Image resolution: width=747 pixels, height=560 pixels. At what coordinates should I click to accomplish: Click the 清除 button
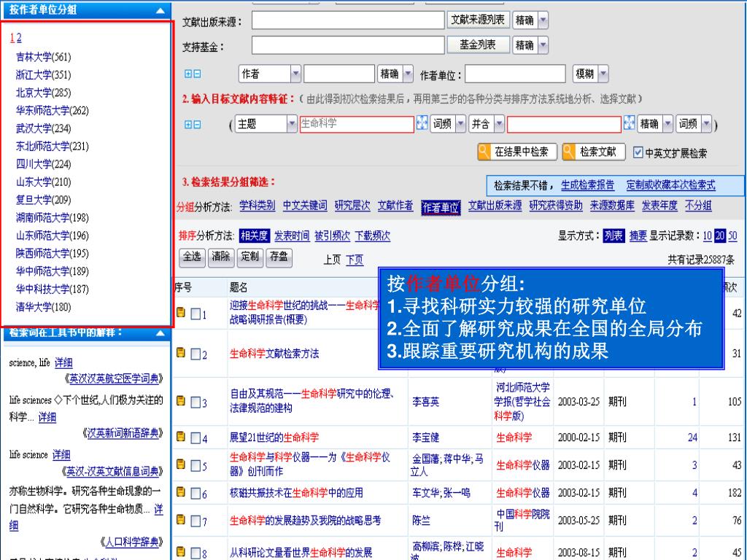pyautogui.click(x=221, y=257)
